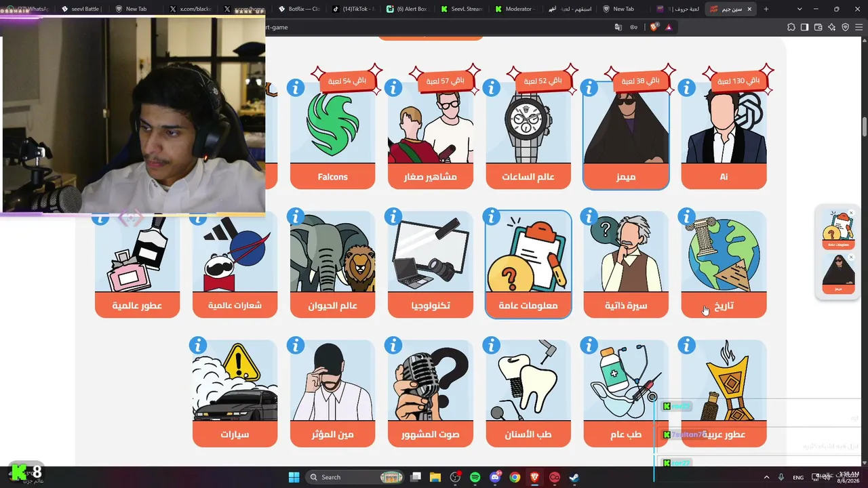Open the browser extensions puzzle icon
This screenshot has width=868, height=488.
(791, 27)
